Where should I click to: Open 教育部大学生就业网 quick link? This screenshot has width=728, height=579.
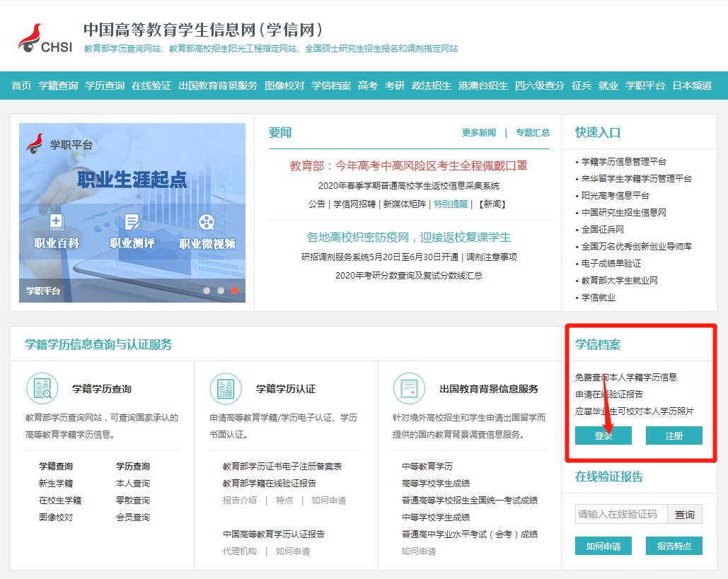click(619, 280)
